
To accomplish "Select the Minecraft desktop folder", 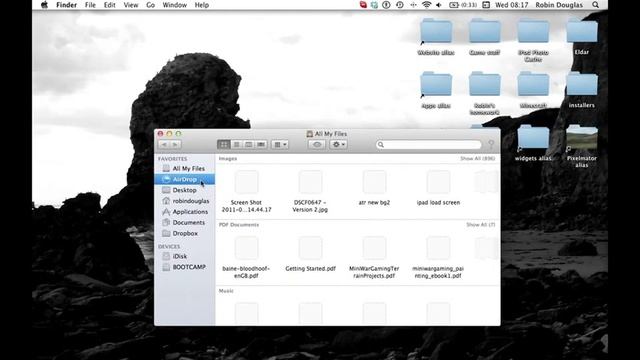I will pos(533,90).
